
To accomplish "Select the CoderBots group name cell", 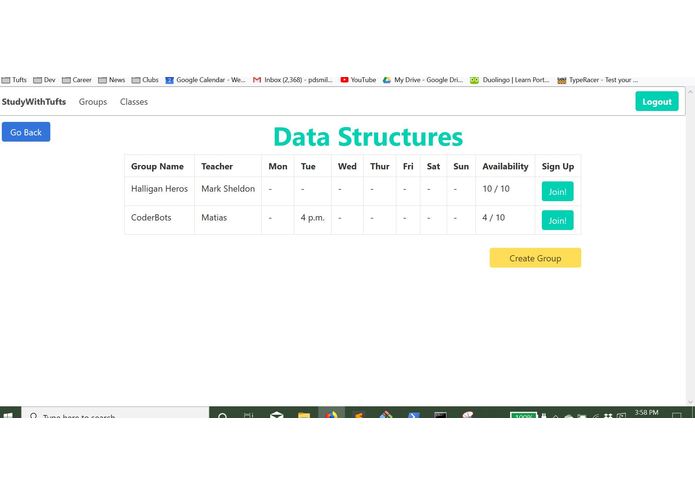I will (160, 220).
